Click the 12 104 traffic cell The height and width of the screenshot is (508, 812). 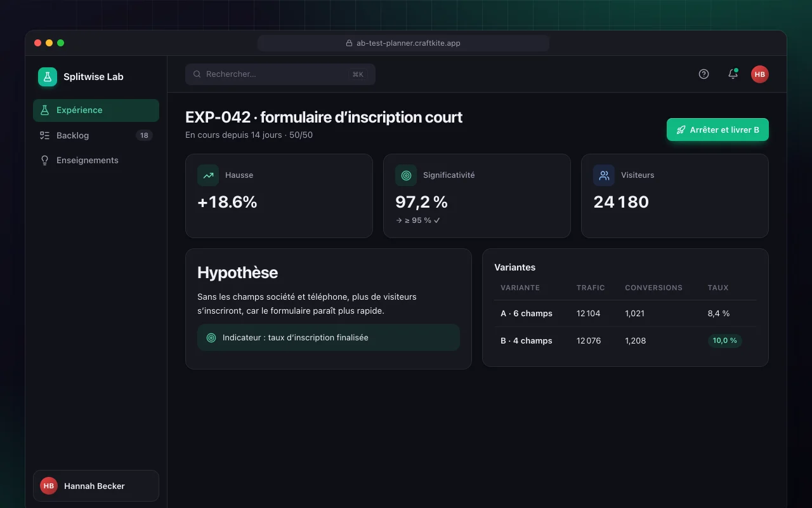588,314
